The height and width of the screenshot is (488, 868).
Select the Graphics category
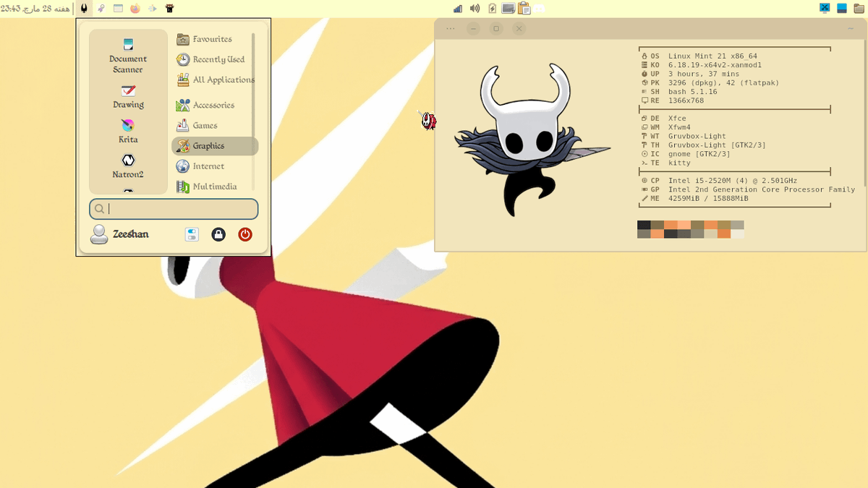coord(214,145)
